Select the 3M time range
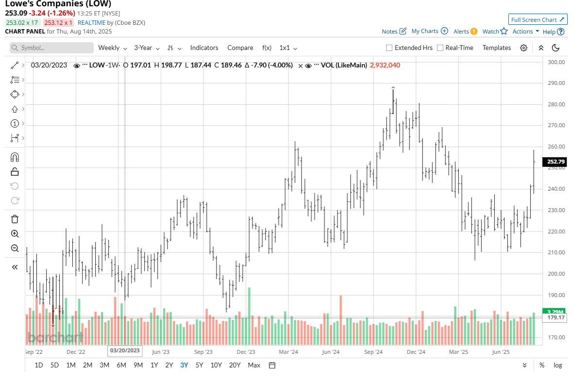Screen dimensions: 588x381 point(104,365)
